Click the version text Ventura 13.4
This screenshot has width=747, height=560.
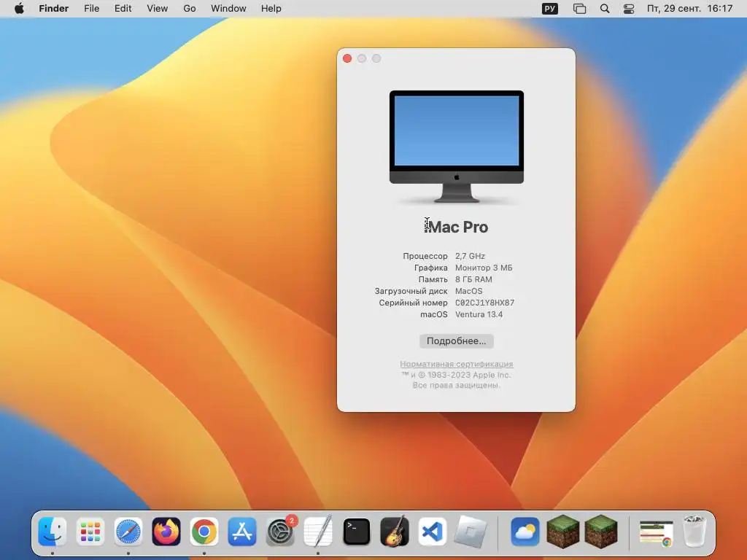click(x=479, y=314)
